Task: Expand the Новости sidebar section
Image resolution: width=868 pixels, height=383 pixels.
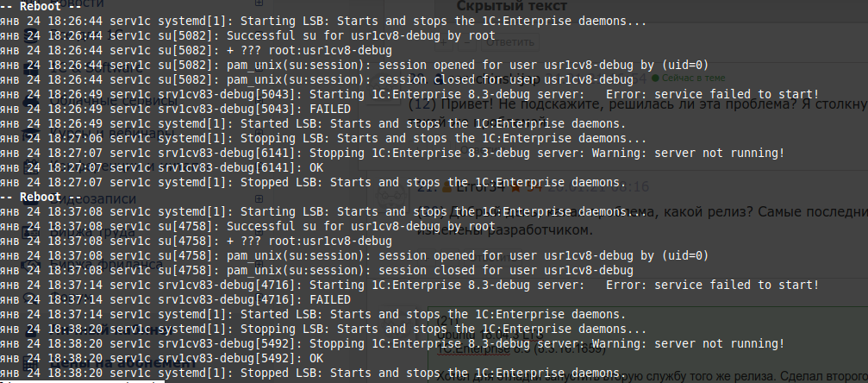Action: tap(259, 3)
